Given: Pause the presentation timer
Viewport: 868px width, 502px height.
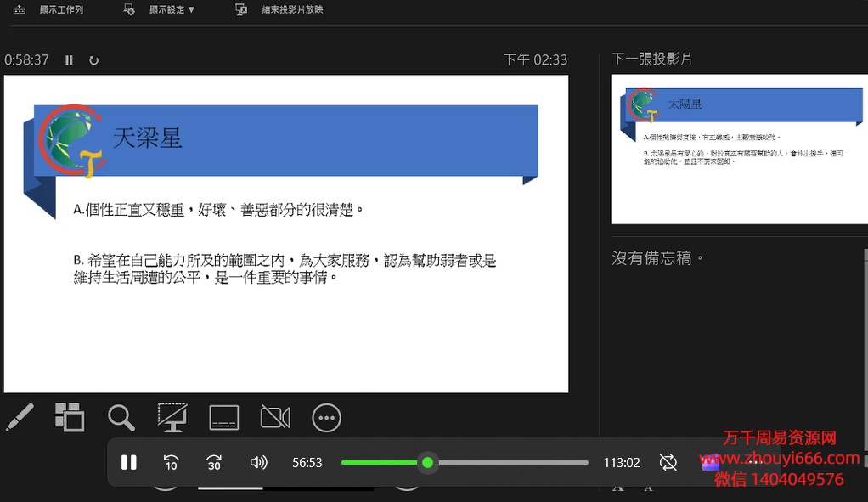Looking at the screenshot, I should coord(70,60).
